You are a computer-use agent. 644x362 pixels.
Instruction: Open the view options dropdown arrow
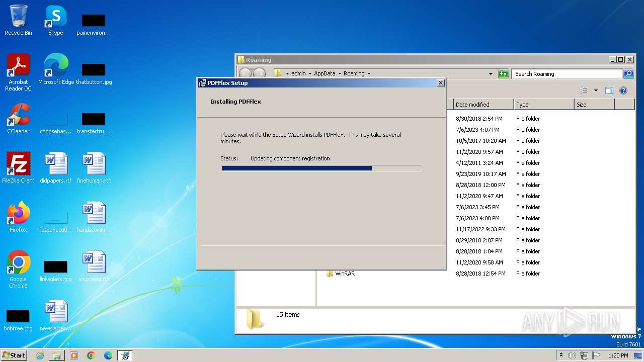[x=596, y=90]
